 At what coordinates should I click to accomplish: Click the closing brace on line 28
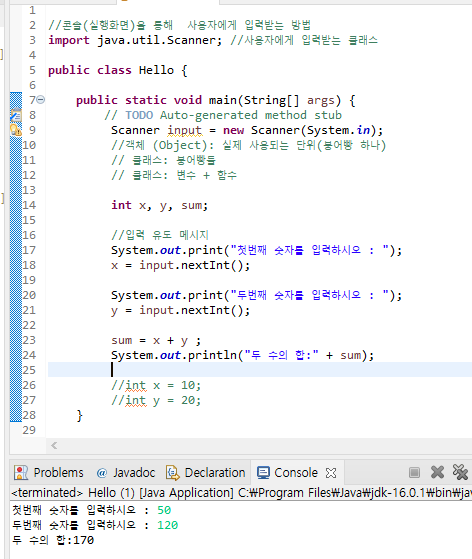click(79, 416)
